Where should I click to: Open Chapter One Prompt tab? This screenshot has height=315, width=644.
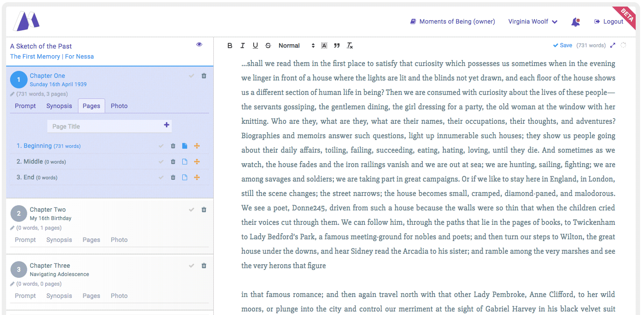(25, 106)
